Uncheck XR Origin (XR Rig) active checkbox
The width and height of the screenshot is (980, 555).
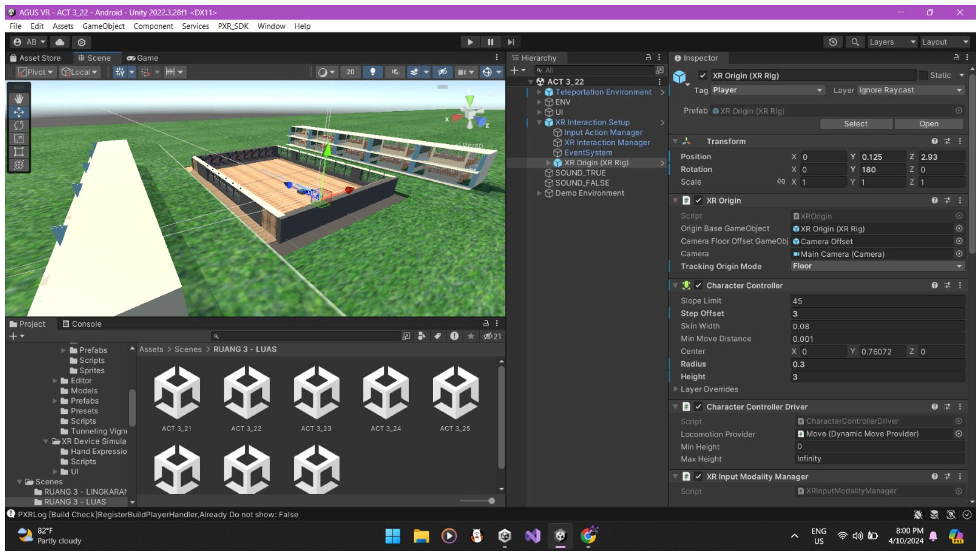coord(702,75)
